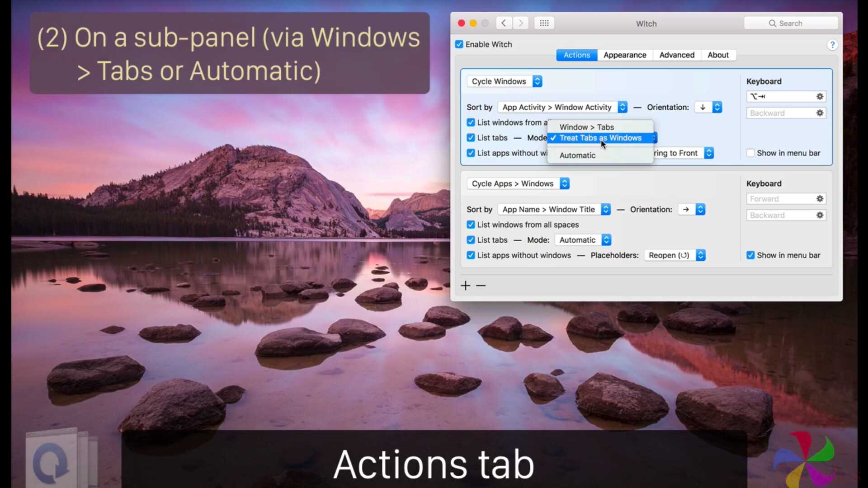Click the forward arrow in the toolbar
Viewport: 868px width, 488px height.
521,23
